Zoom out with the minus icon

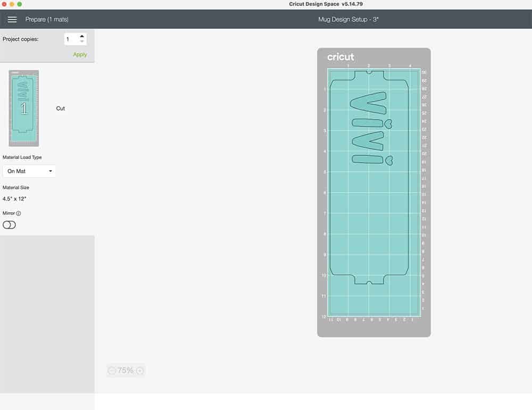[112, 371]
